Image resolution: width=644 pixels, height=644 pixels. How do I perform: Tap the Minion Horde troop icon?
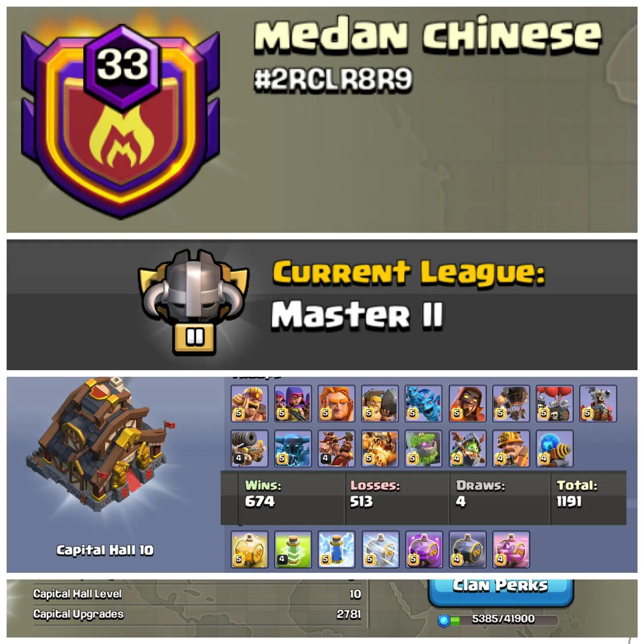point(423,403)
